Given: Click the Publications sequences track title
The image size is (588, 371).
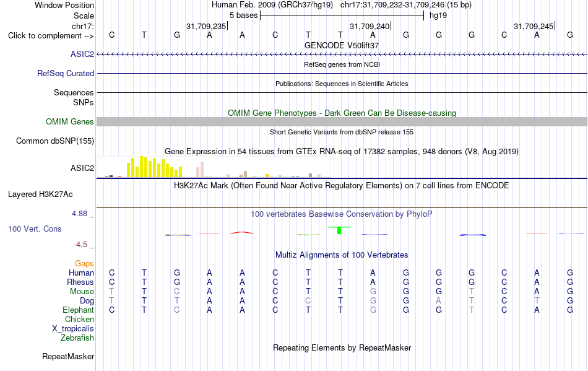Looking at the screenshot, I should (x=342, y=84).
